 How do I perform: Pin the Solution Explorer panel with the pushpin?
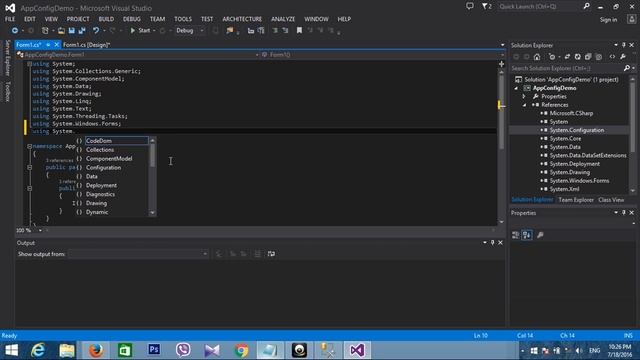[x=624, y=45]
